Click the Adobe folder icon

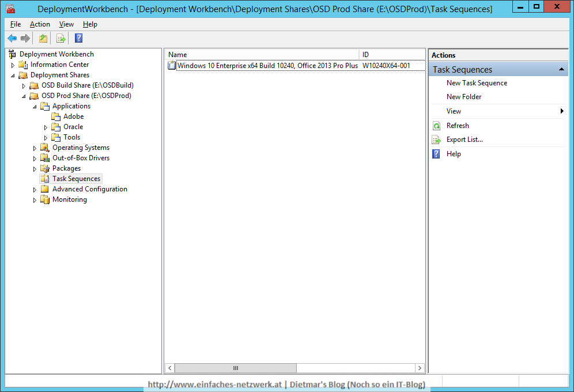click(x=56, y=116)
